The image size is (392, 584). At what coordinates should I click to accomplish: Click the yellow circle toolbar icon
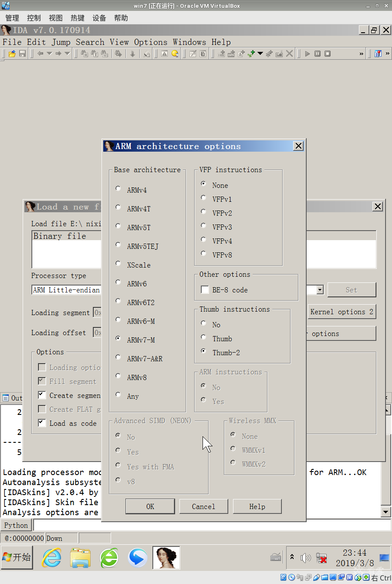(175, 54)
